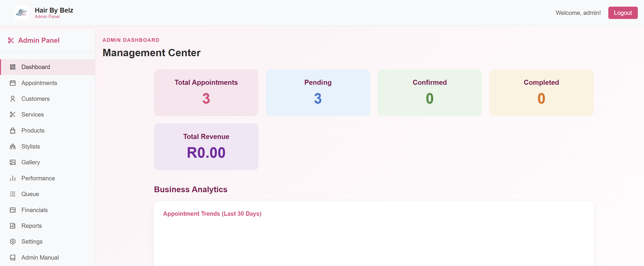Open Settings via the gear icon

[13, 242]
